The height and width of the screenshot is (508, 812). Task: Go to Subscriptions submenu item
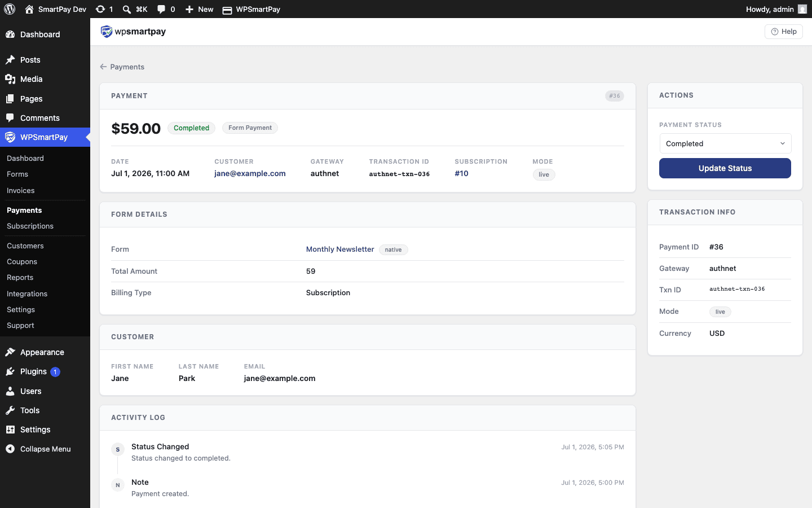pos(30,226)
